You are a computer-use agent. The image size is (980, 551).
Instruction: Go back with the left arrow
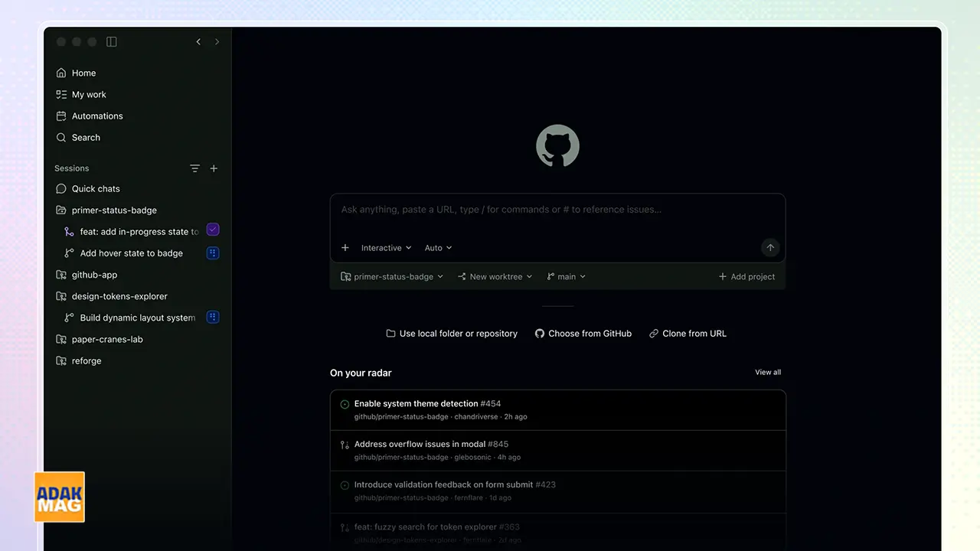[198, 42]
